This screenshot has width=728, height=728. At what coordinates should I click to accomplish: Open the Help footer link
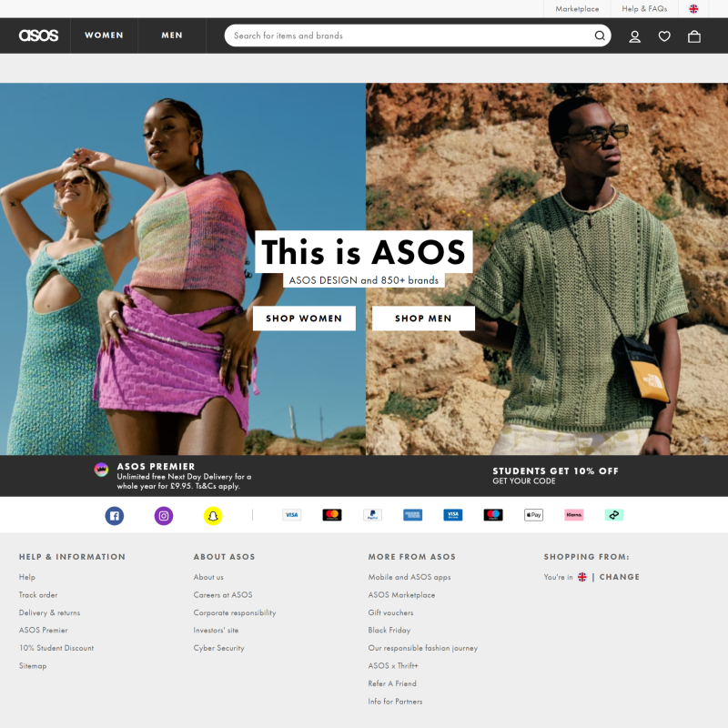(x=27, y=577)
